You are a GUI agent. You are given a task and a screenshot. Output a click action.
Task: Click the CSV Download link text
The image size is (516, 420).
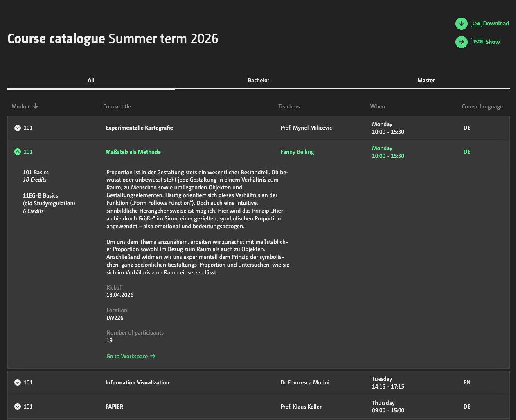pyautogui.click(x=490, y=24)
